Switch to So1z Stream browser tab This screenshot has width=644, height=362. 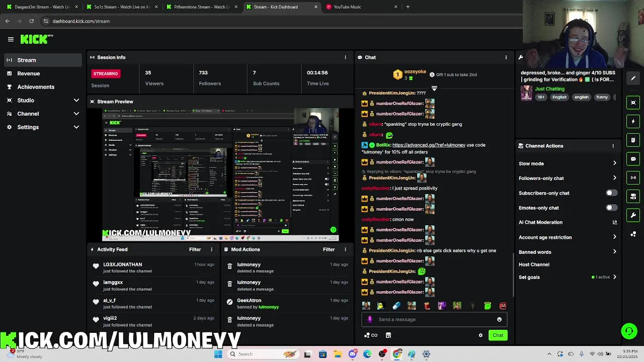[x=121, y=7]
